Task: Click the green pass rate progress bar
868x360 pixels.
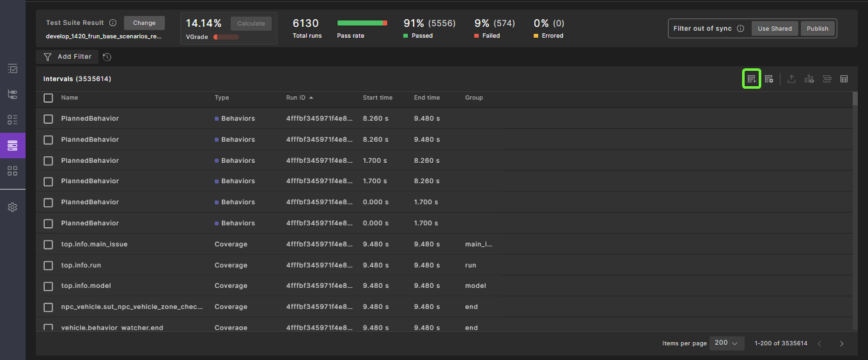Action: click(362, 24)
